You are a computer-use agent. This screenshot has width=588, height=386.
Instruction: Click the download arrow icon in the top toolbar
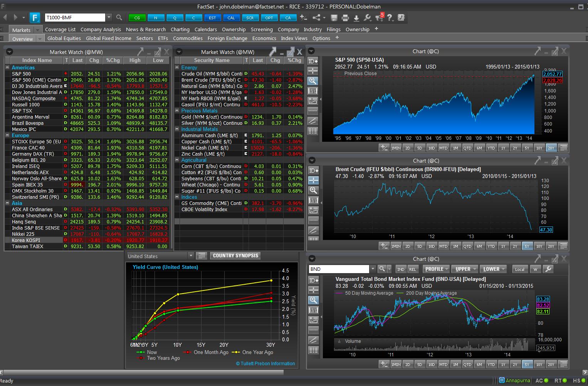click(356, 18)
